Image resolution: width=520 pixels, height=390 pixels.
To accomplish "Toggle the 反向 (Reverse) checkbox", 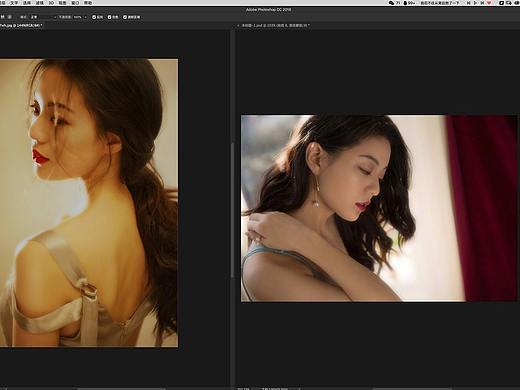I will [94, 17].
